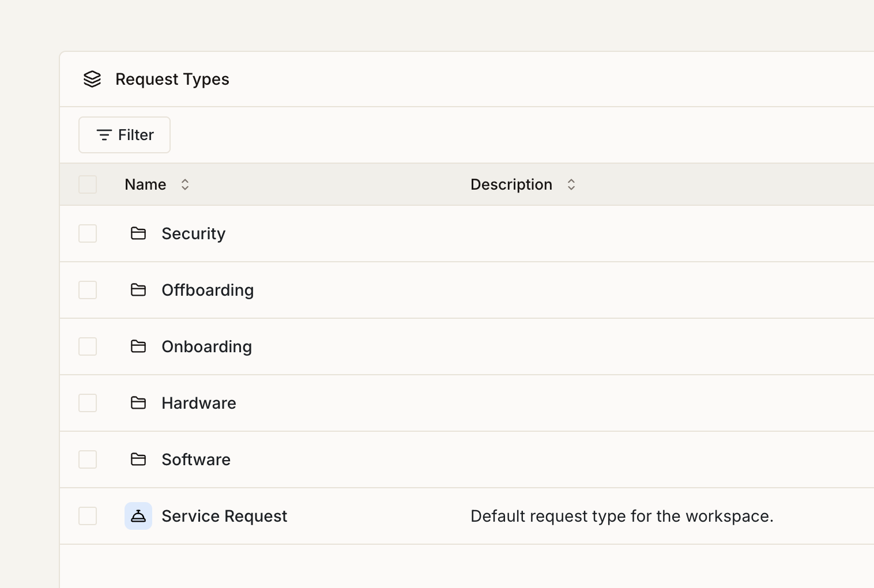Select the Service Request row checkbox
874x588 pixels.
tap(88, 516)
